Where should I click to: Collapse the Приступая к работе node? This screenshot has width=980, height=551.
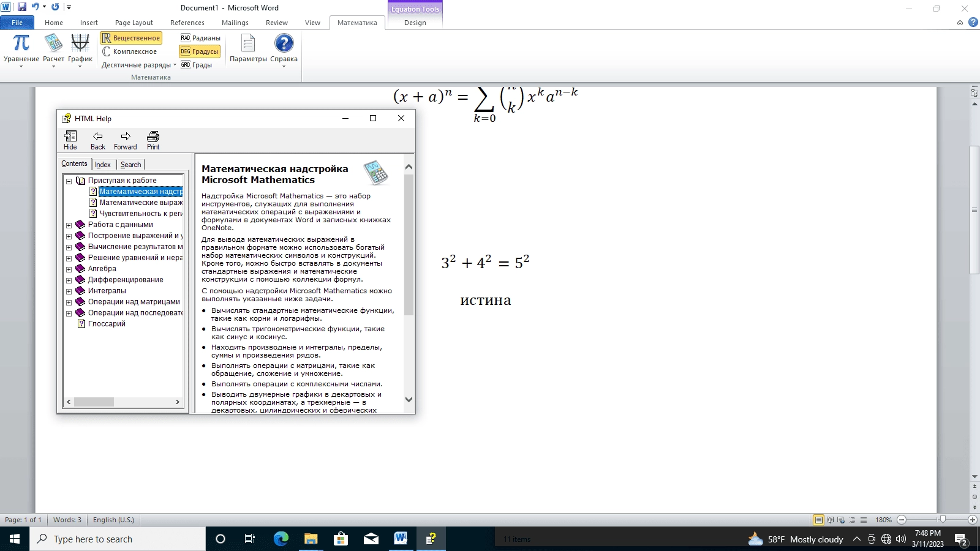[x=69, y=181]
